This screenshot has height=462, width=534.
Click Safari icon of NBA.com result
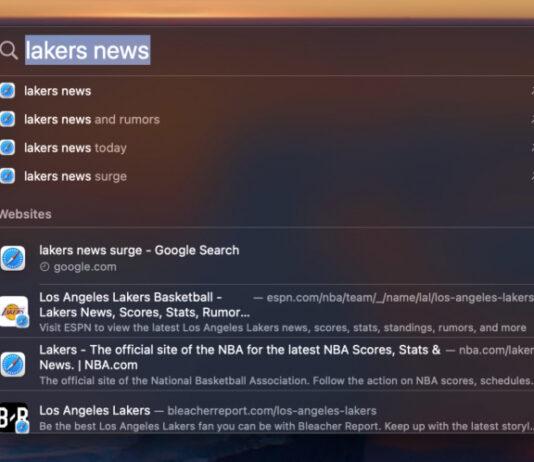[13, 365]
